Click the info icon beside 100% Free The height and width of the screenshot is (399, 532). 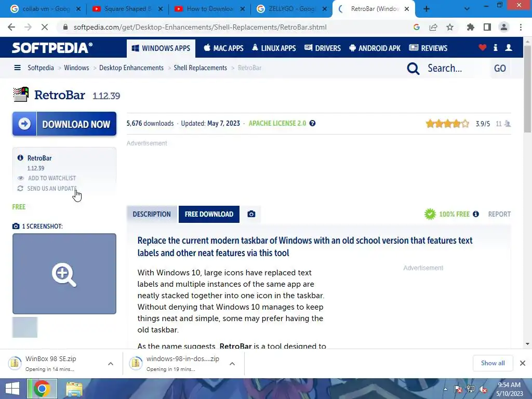[476, 214]
